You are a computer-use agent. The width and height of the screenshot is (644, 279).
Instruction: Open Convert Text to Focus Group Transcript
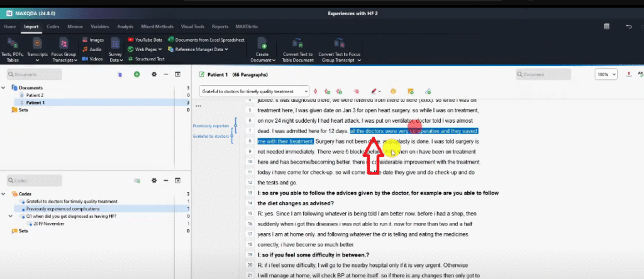click(x=339, y=49)
